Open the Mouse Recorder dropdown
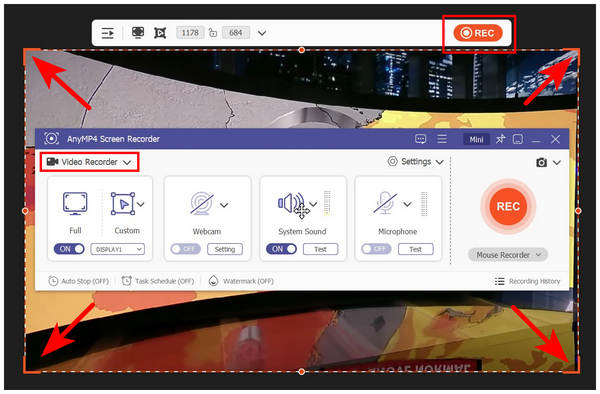The height and width of the screenshot is (394, 600). tap(507, 255)
